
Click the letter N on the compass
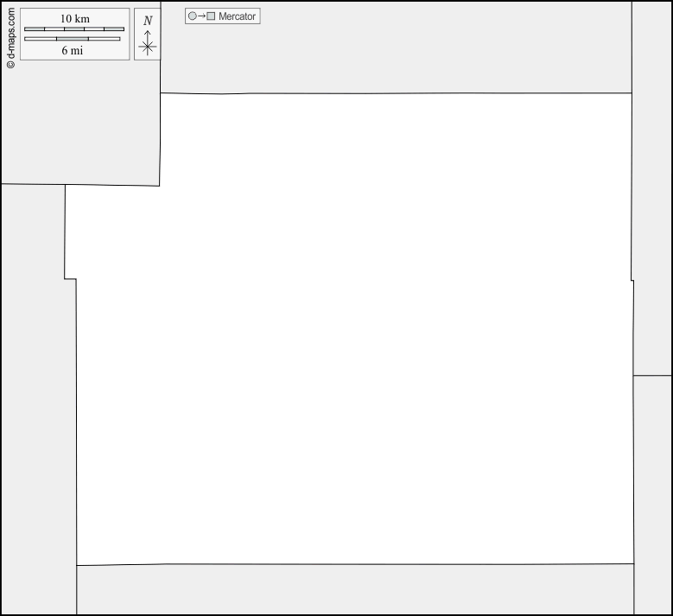(x=148, y=21)
